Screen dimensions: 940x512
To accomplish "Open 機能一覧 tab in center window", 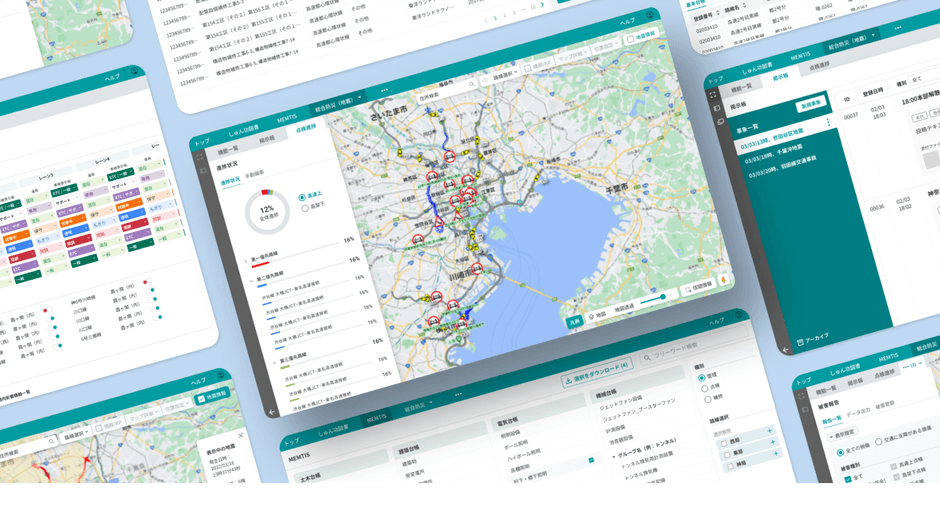I will click(227, 149).
